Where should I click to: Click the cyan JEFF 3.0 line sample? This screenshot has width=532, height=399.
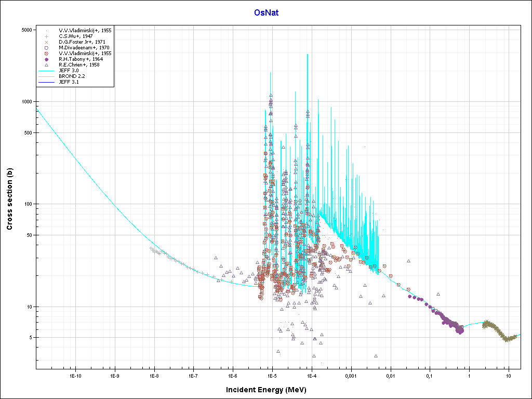[46, 71]
